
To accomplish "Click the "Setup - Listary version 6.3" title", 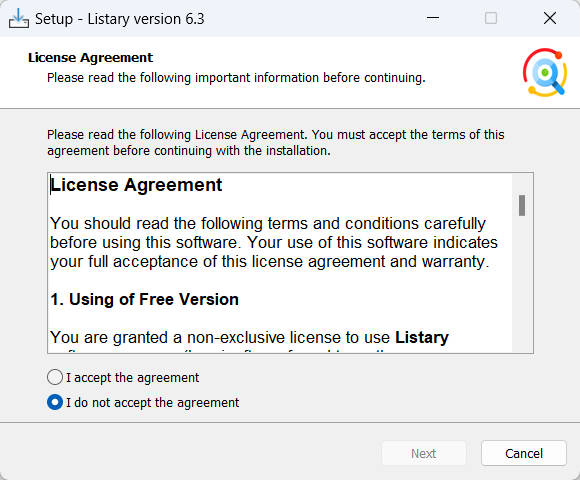I will [x=119, y=19].
